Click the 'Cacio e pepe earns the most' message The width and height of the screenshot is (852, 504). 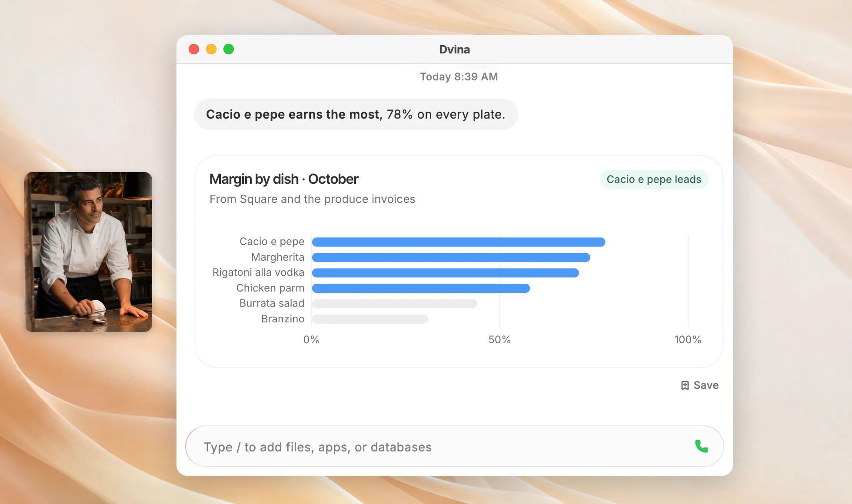click(x=356, y=114)
